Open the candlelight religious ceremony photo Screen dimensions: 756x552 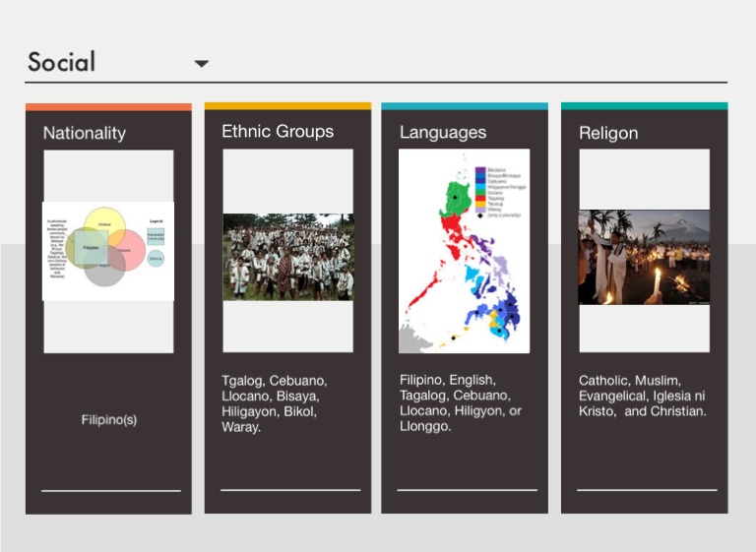click(x=644, y=257)
